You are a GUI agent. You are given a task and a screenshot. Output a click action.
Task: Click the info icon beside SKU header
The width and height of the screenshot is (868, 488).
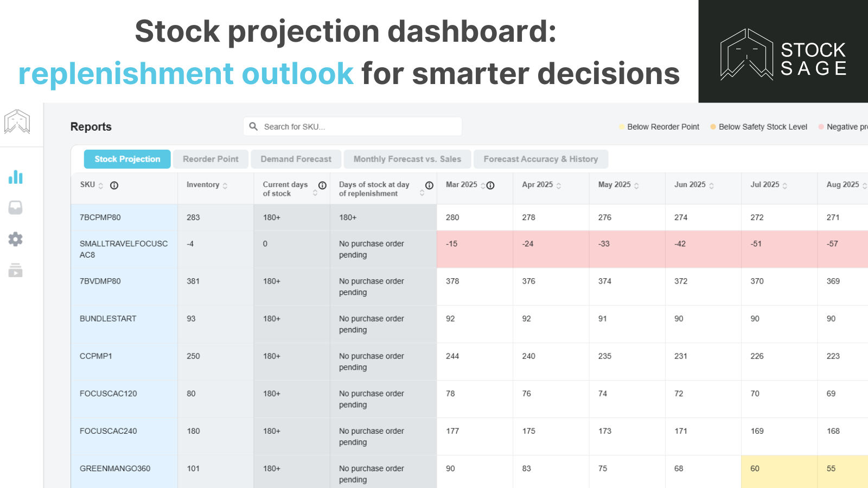114,185
